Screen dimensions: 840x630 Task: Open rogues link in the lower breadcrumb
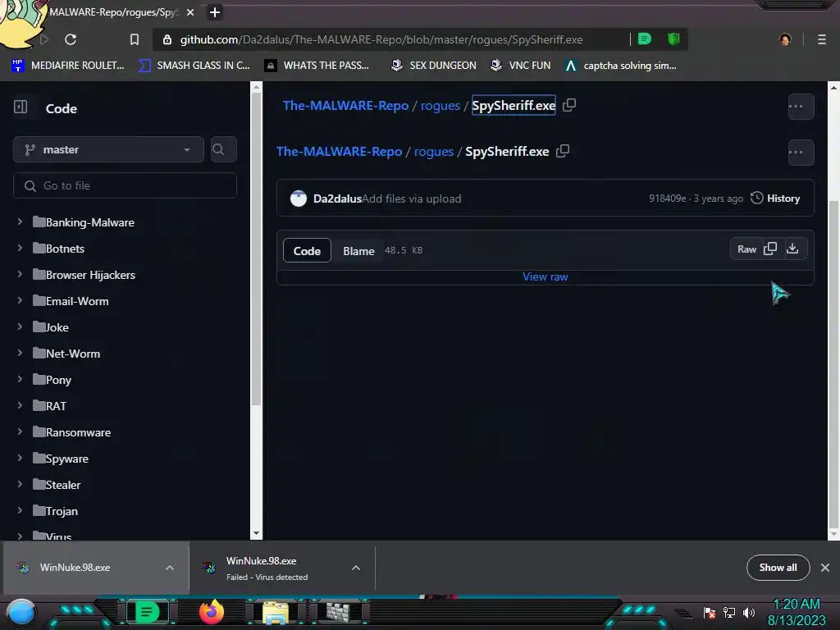[433, 152]
